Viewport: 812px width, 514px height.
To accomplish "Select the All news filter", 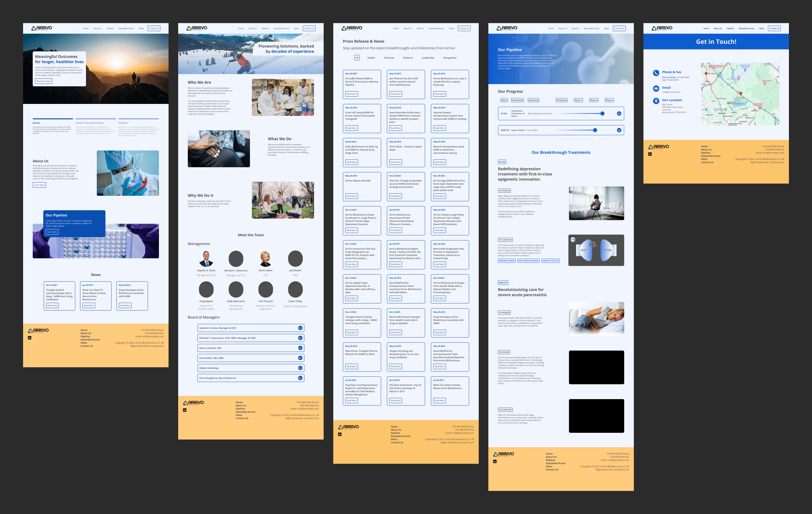I will (357, 58).
